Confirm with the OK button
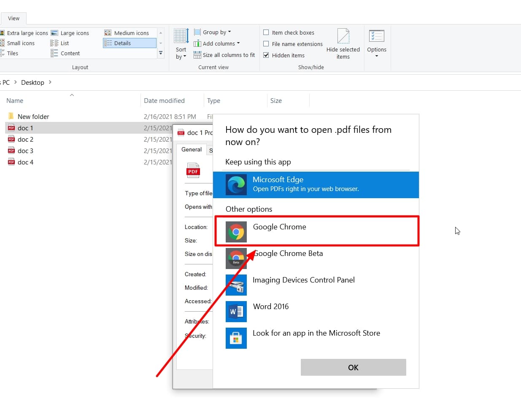521x420 pixels. tap(353, 367)
